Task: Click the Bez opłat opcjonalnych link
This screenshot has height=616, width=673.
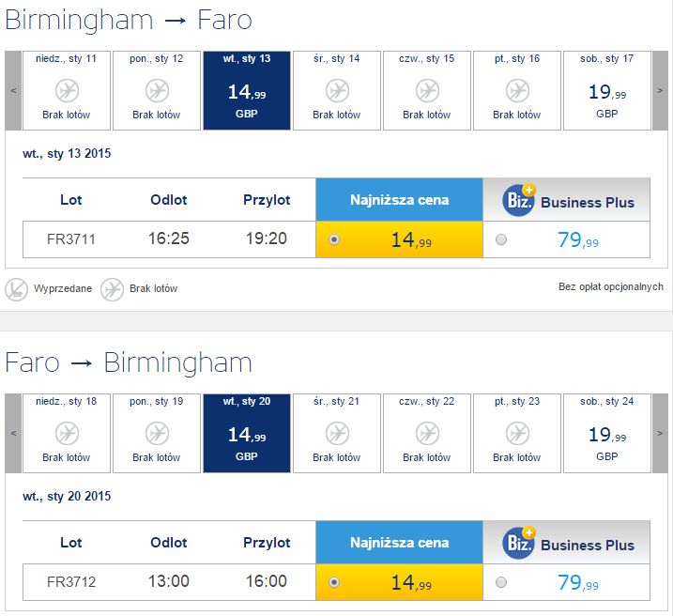Action: pos(611,287)
